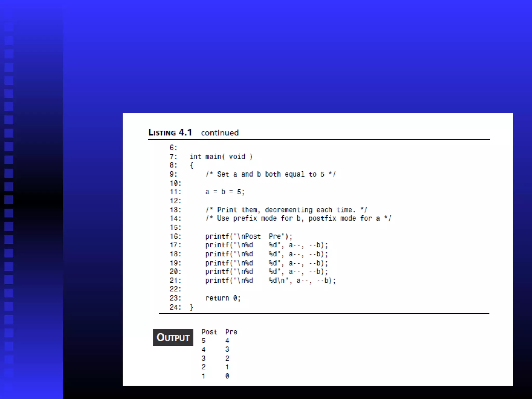This screenshot has width=532, height=399.
Task: Click the OUTPUT label box
Action: [173, 337]
